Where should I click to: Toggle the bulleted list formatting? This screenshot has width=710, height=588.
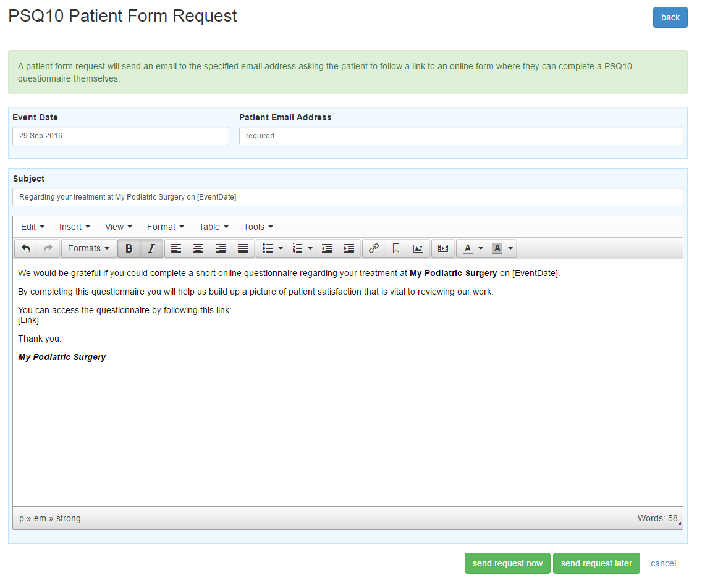coord(268,248)
